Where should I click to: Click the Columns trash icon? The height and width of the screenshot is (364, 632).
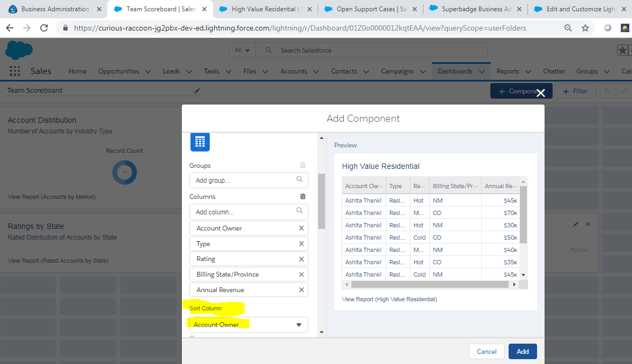pyautogui.click(x=303, y=197)
